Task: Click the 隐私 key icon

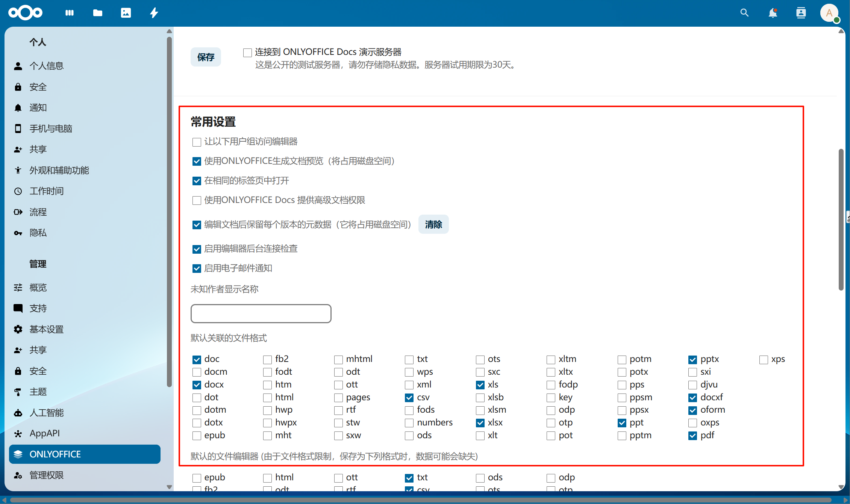Action: [18, 233]
